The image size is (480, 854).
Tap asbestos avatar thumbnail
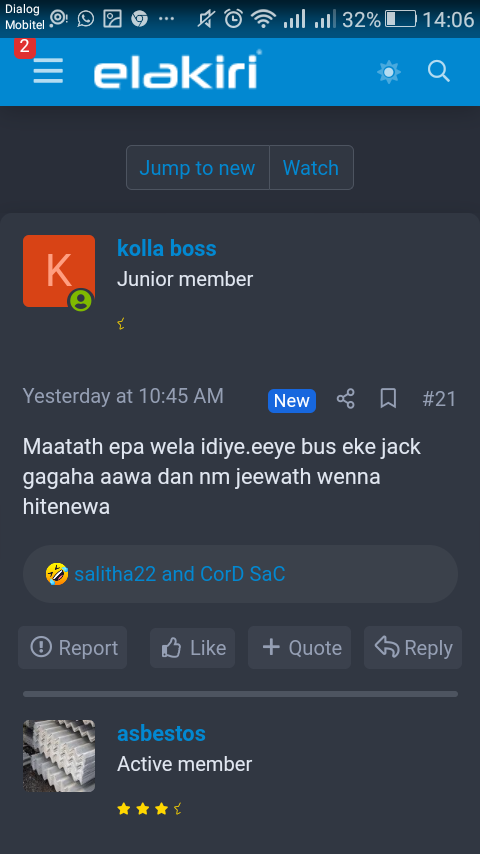tap(59, 756)
